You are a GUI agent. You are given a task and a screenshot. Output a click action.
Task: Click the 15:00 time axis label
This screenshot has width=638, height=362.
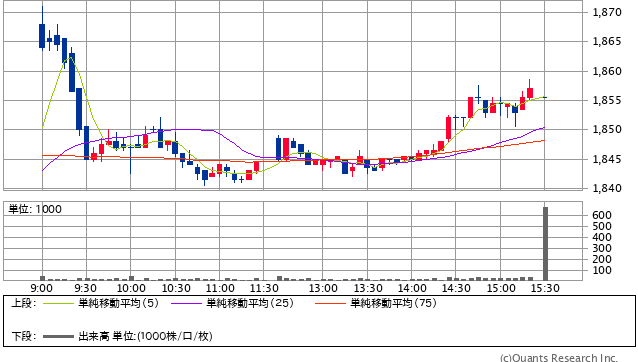(x=501, y=288)
